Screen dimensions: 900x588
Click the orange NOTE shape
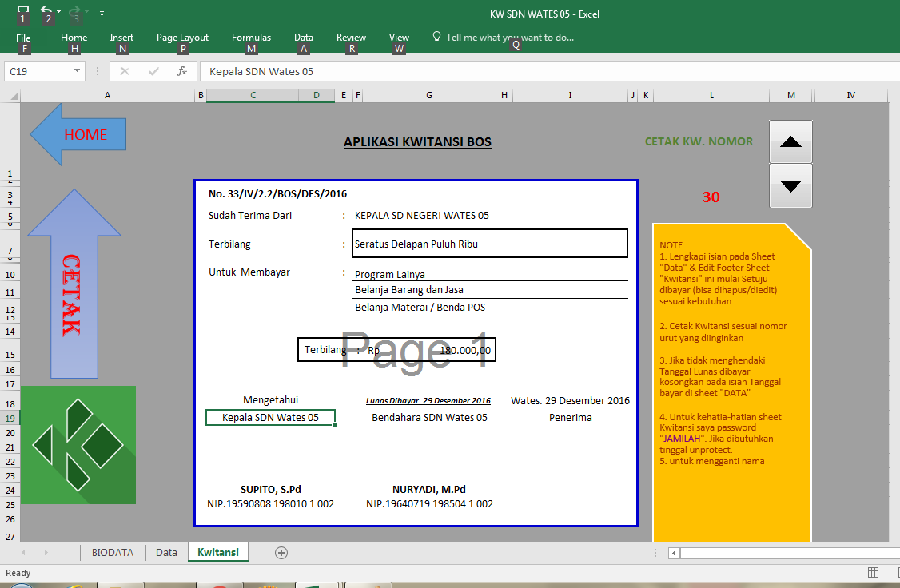(x=732, y=383)
